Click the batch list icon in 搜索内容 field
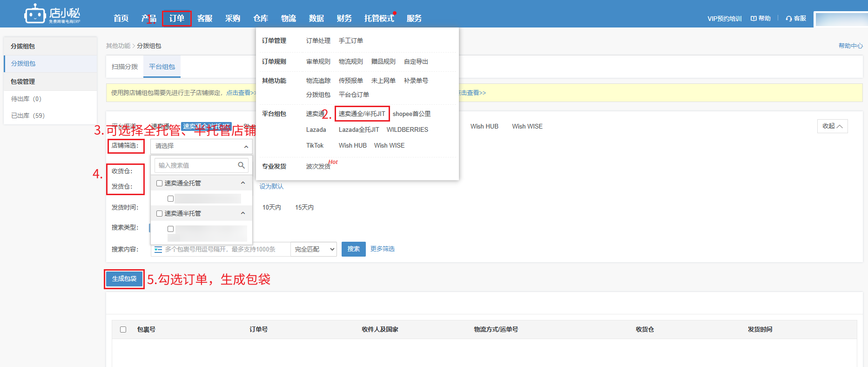This screenshot has height=367, width=868. click(158, 250)
